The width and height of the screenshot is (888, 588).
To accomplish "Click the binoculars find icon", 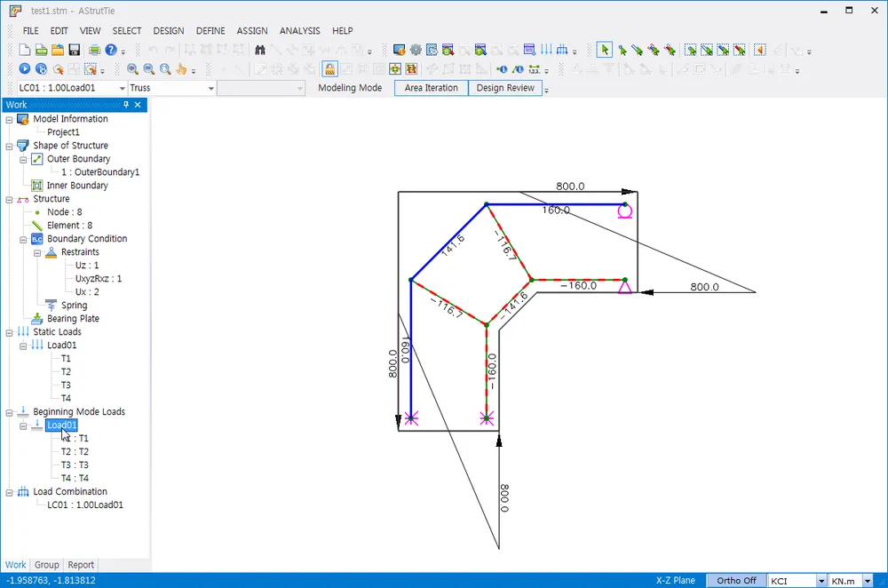I will (x=260, y=51).
